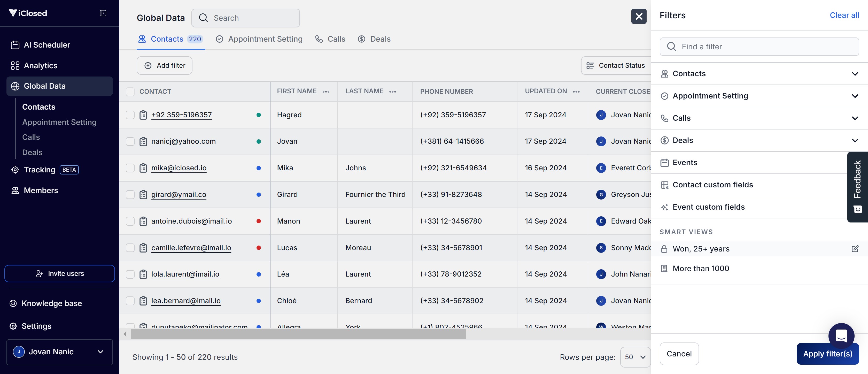The width and height of the screenshot is (868, 374).
Task: Open the AI Scheduler from the sidebar
Action: tap(47, 45)
